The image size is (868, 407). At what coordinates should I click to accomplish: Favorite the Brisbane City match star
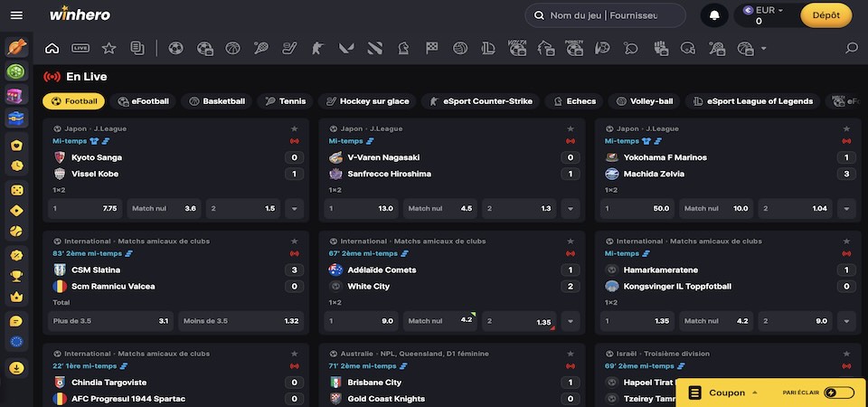[x=571, y=354]
